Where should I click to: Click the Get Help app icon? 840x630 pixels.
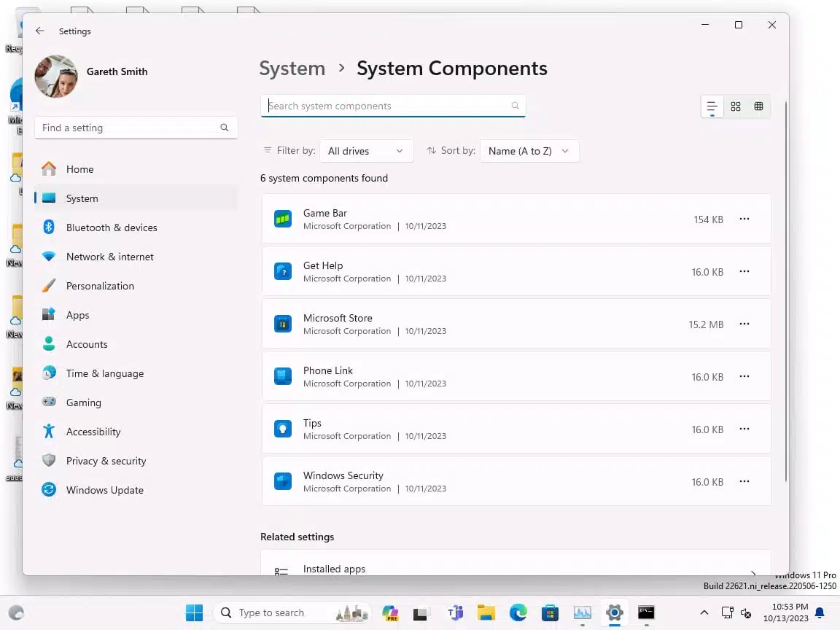click(283, 271)
